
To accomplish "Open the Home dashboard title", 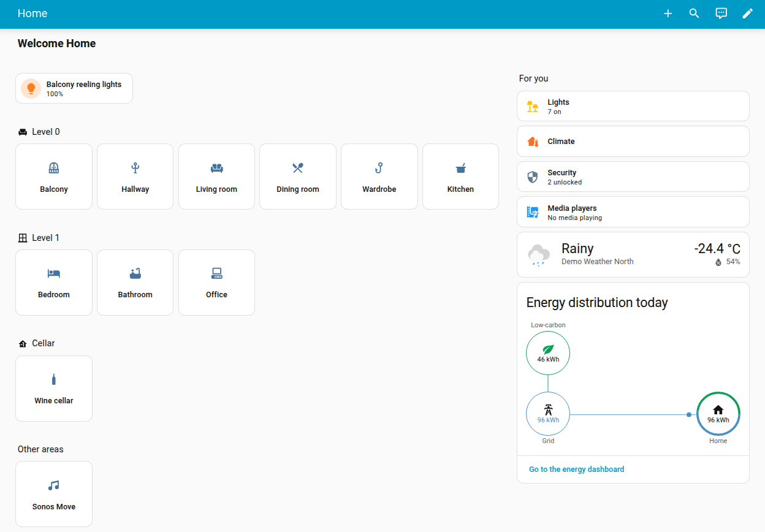I will 32,13.
